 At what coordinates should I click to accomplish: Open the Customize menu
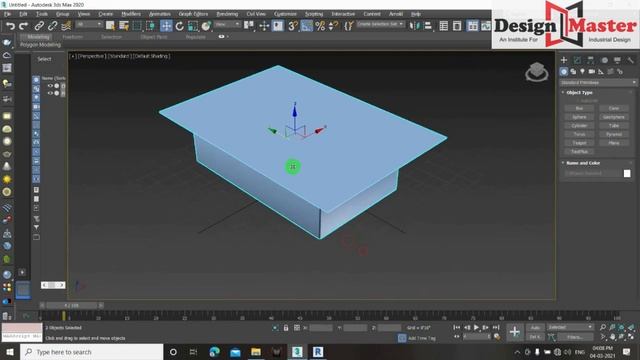(x=285, y=14)
